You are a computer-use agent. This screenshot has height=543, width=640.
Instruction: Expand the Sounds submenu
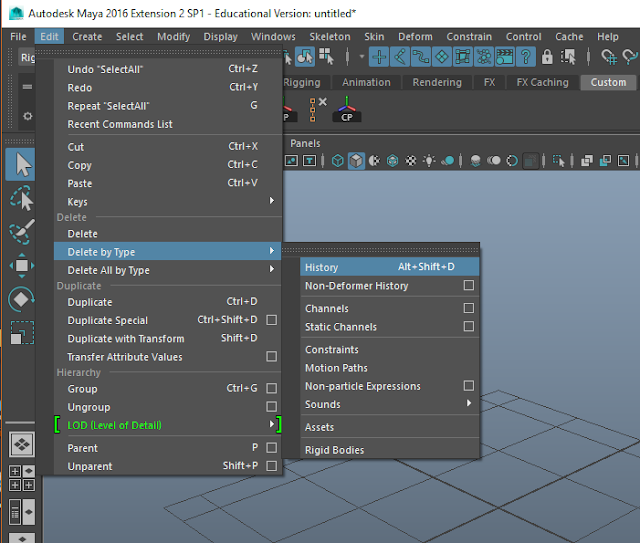click(390, 404)
